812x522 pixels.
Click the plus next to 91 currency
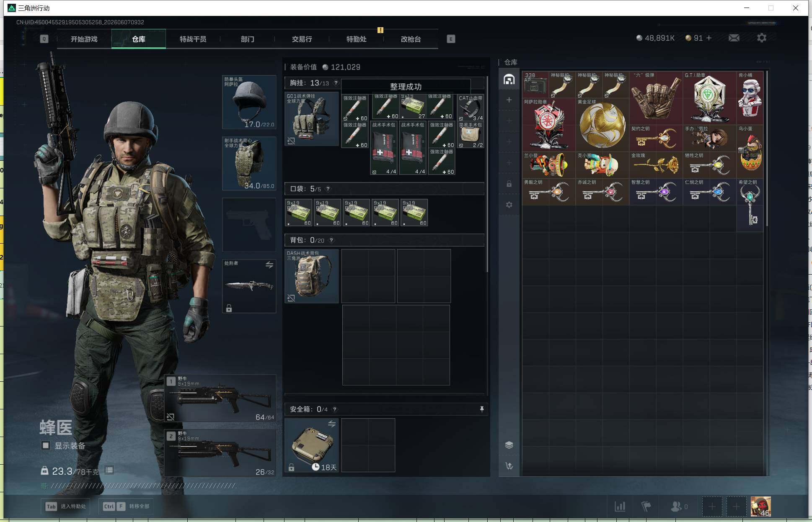709,38
